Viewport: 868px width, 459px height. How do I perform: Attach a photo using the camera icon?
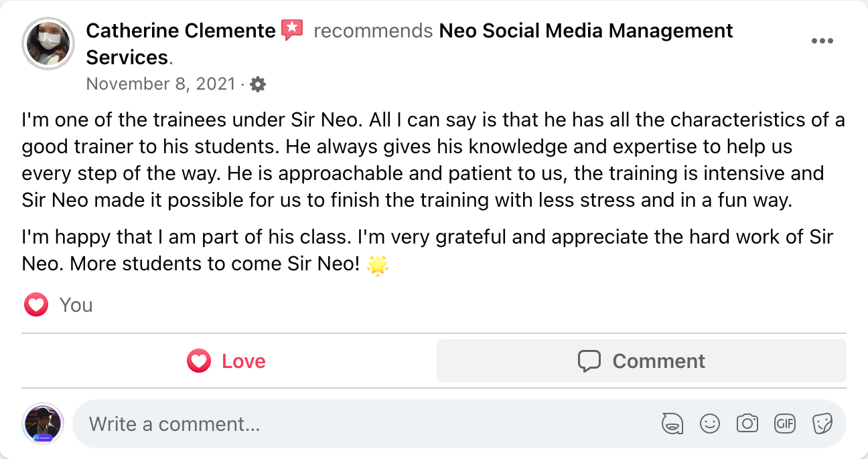pos(747,424)
